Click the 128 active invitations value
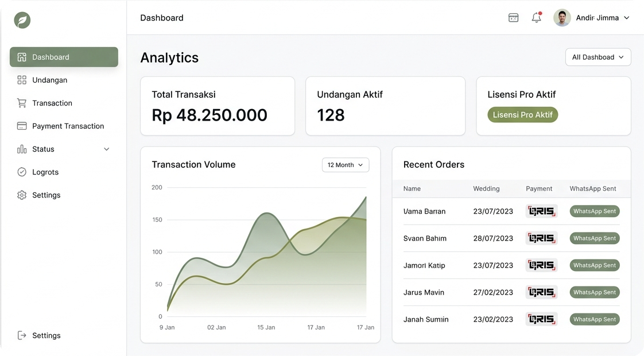This screenshot has width=644, height=356. click(331, 115)
